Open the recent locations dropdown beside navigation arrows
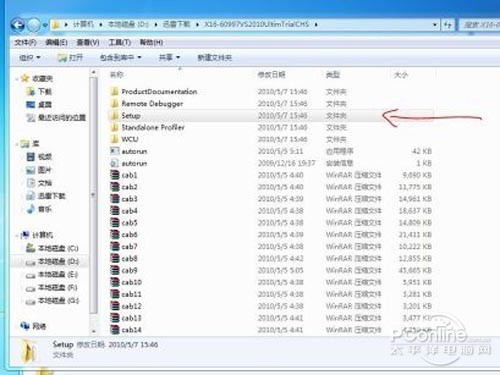Viewport: 500px width, 375px height. (45, 25)
